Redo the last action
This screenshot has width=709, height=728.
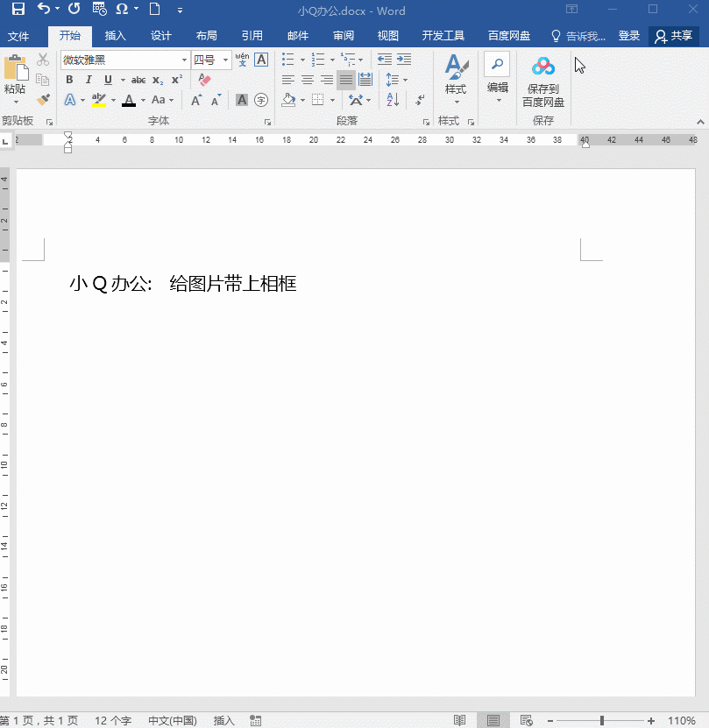coord(74,9)
